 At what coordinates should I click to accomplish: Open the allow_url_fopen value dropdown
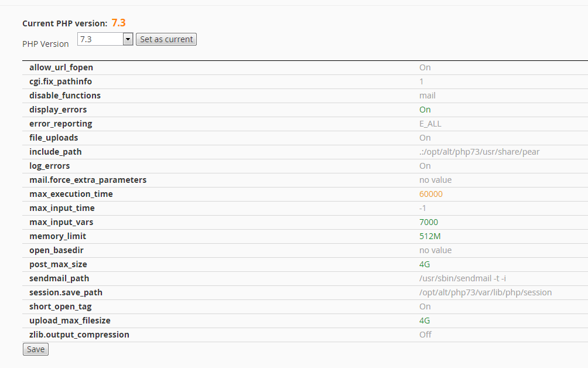pyautogui.click(x=425, y=67)
